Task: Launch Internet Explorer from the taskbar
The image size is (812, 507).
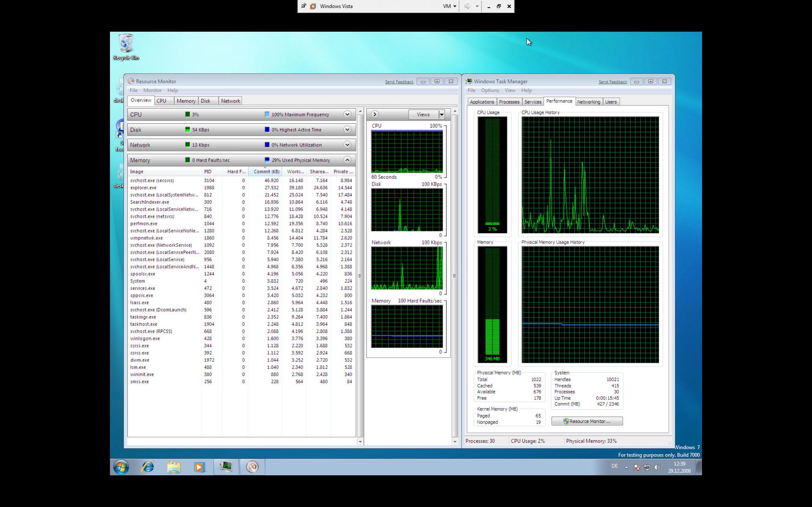Action: coord(148,467)
